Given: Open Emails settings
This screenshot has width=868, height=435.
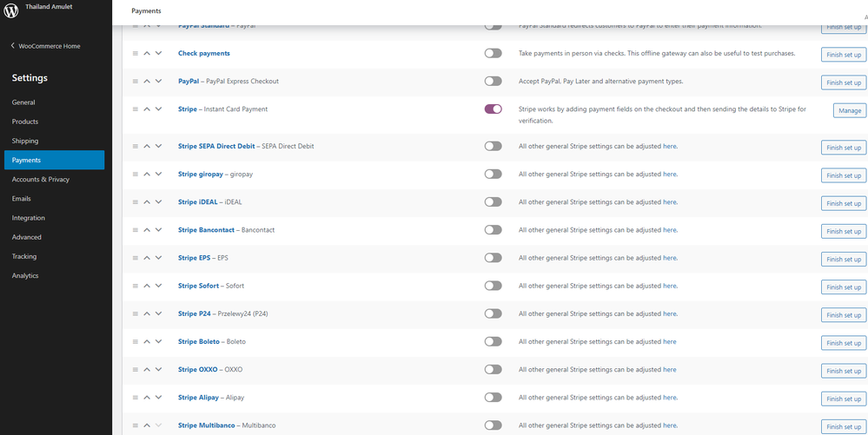Looking at the screenshot, I should [21, 199].
